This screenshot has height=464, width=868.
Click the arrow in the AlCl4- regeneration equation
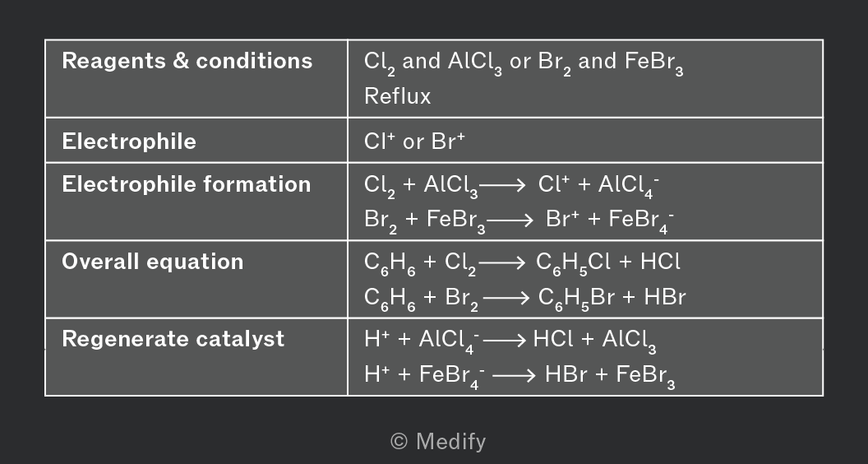pos(505,341)
